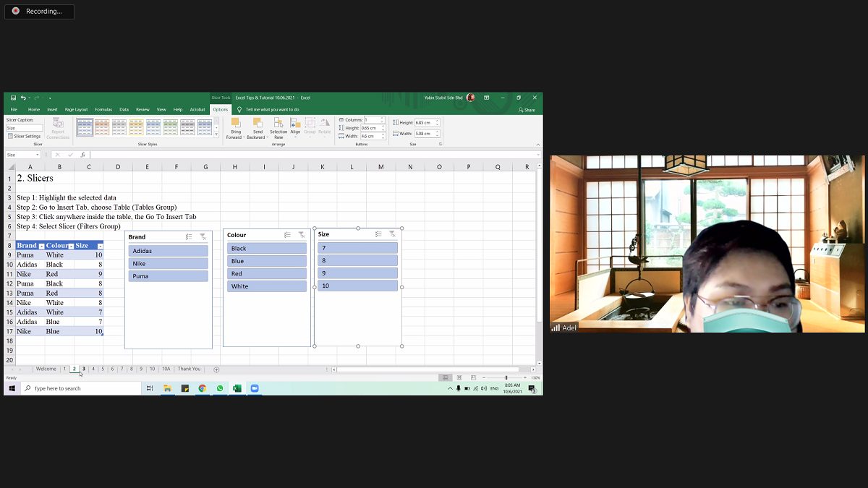The height and width of the screenshot is (488, 868).
Task: Open the Name Box dropdown
Action: click(38, 155)
